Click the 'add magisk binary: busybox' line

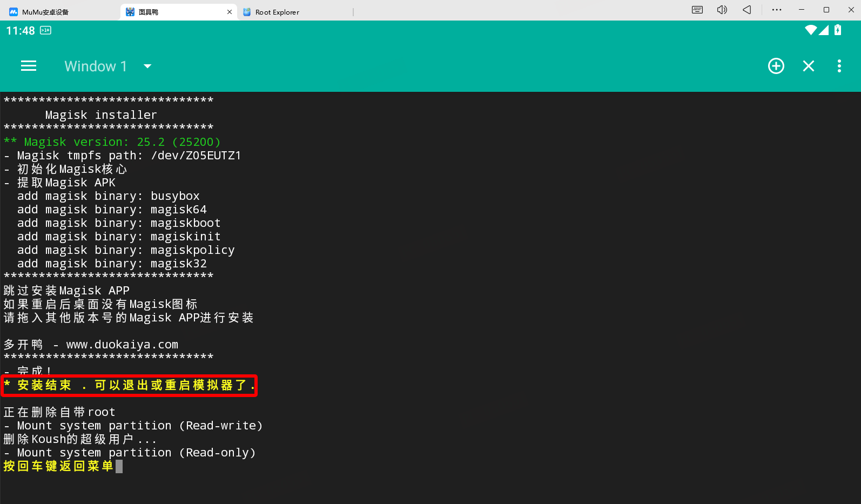109,196
